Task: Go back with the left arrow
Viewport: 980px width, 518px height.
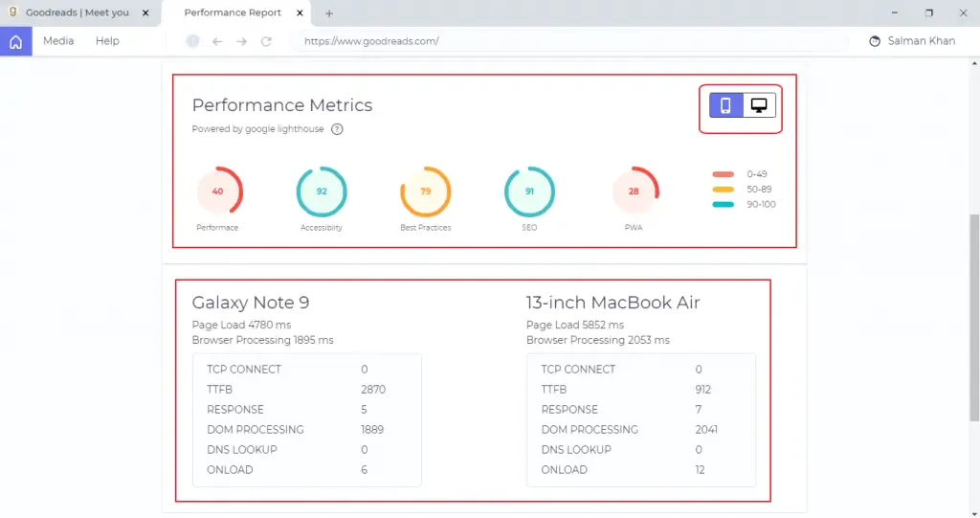Action: (217, 41)
